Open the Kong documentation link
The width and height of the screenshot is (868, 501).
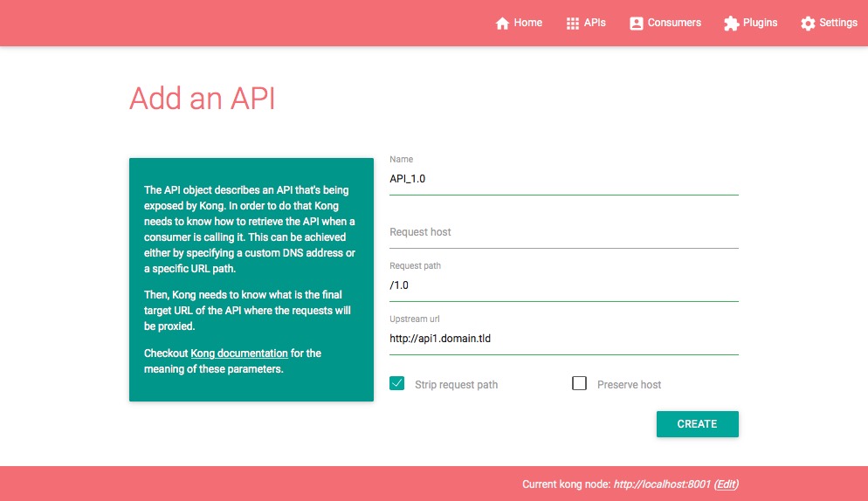pos(239,353)
